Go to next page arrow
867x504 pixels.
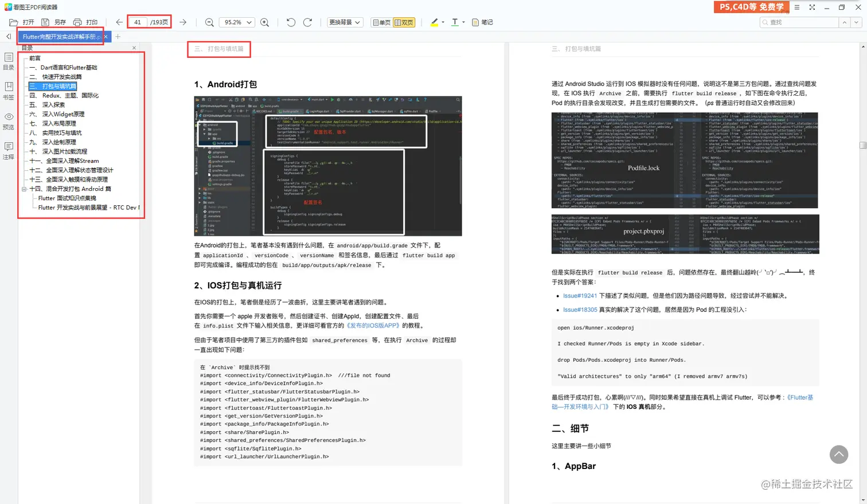point(183,22)
